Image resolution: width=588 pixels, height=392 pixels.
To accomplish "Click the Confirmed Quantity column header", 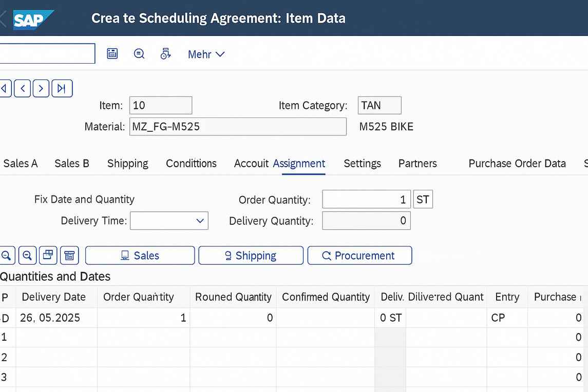I will click(x=326, y=297).
